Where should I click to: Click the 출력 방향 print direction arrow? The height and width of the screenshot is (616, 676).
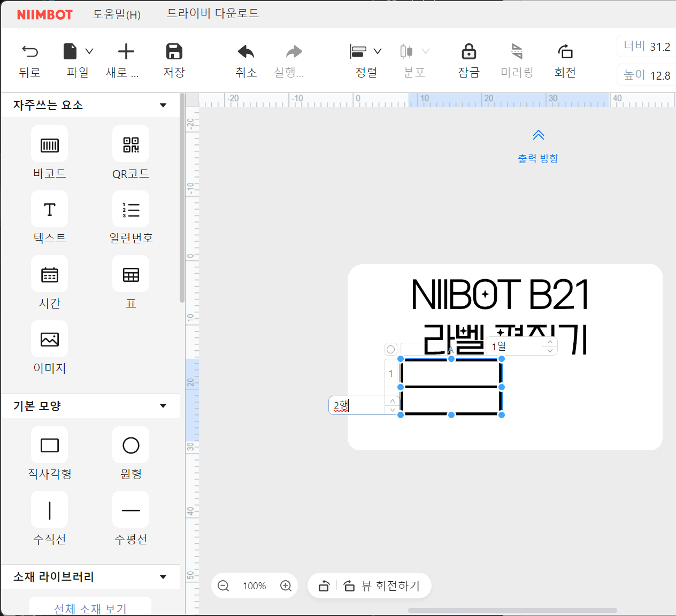pos(539,135)
